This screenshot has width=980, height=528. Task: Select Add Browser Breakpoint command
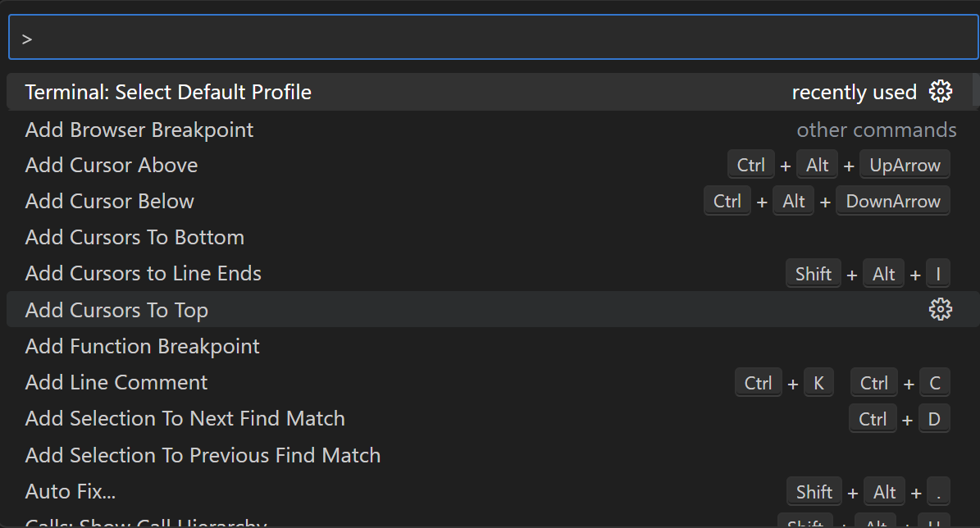coord(139,130)
